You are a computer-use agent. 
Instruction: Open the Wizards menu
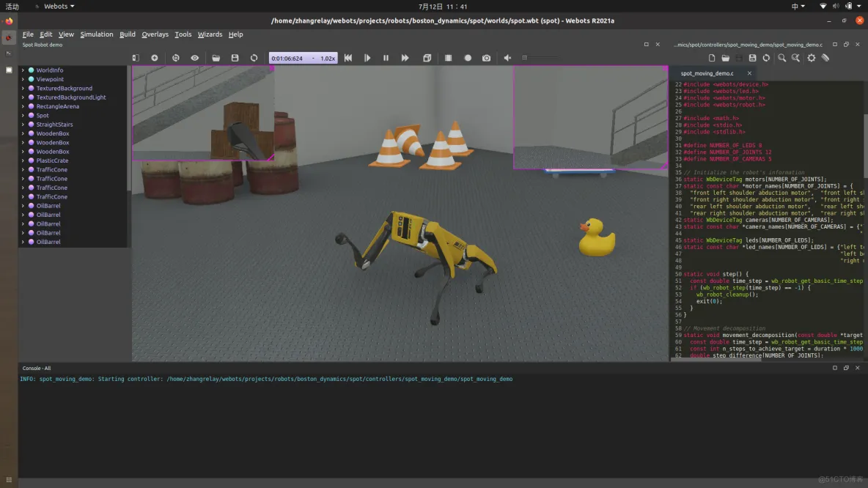pos(210,34)
